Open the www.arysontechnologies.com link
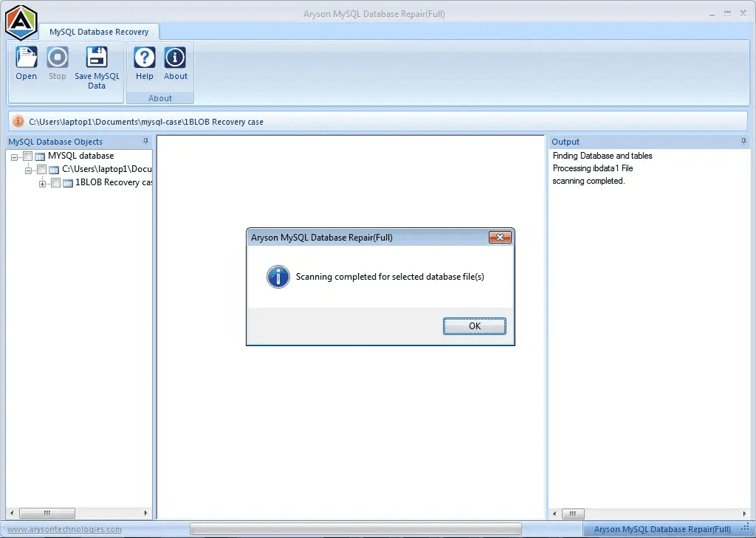This screenshot has width=756, height=538. pyautogui.click(x=64, y=529)
